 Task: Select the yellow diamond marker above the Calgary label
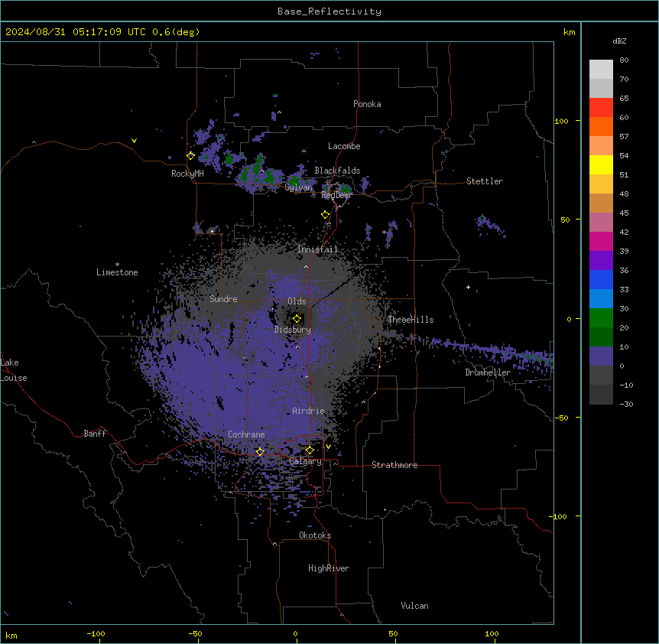[x=310, y=450]
